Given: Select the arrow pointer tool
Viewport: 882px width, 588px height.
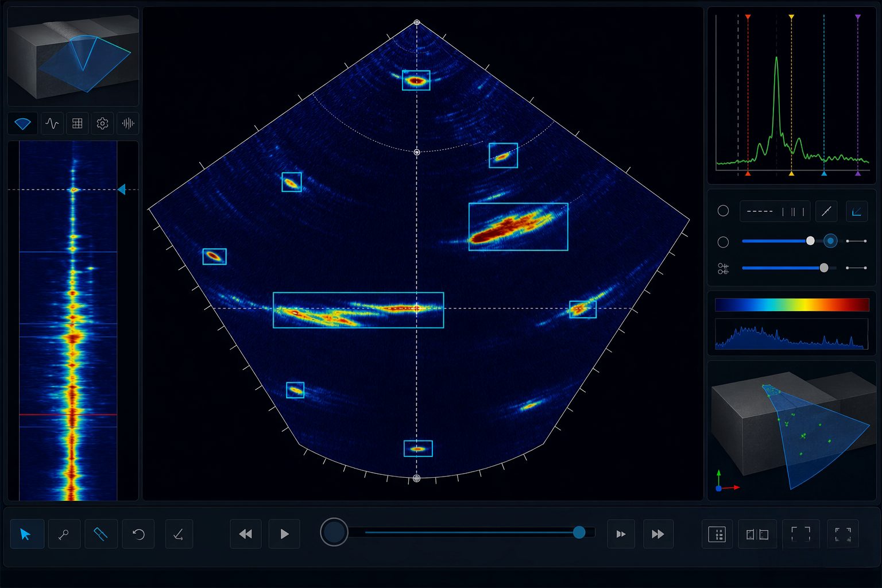Looking at the screenshot, I should [26, 534].
